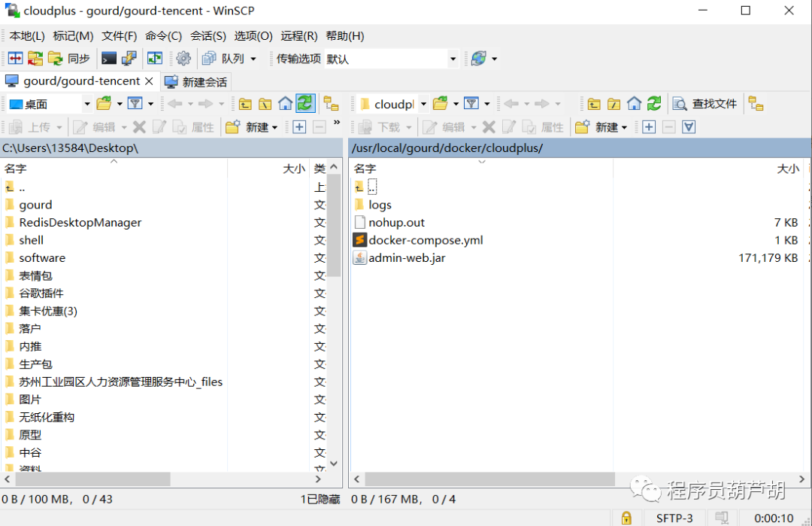Screen dimensions: 812x526
Task: Open the 标记(M) menu
Action: [73, 36]
